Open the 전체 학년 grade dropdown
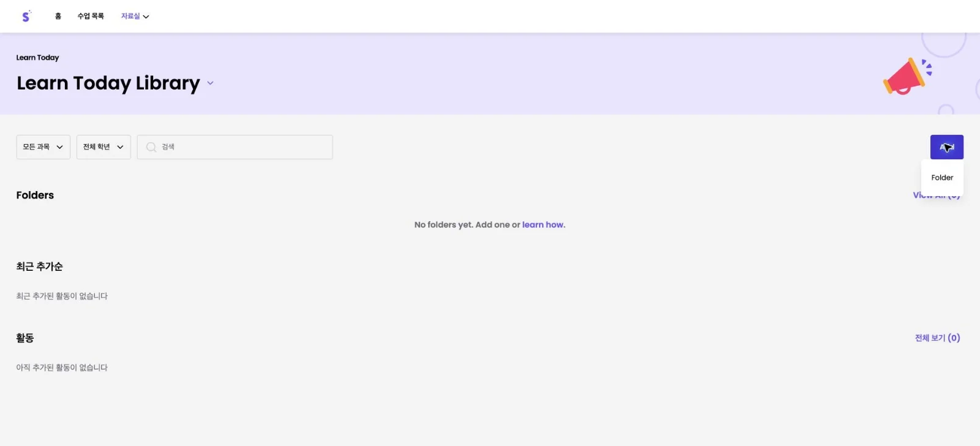This screenshot has height=446, width=980. tap(104, 147)
